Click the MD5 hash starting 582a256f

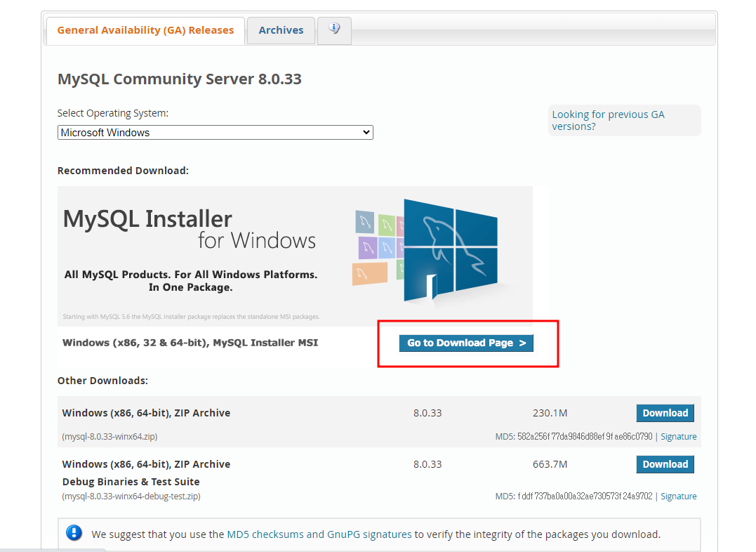click(585, 437)
